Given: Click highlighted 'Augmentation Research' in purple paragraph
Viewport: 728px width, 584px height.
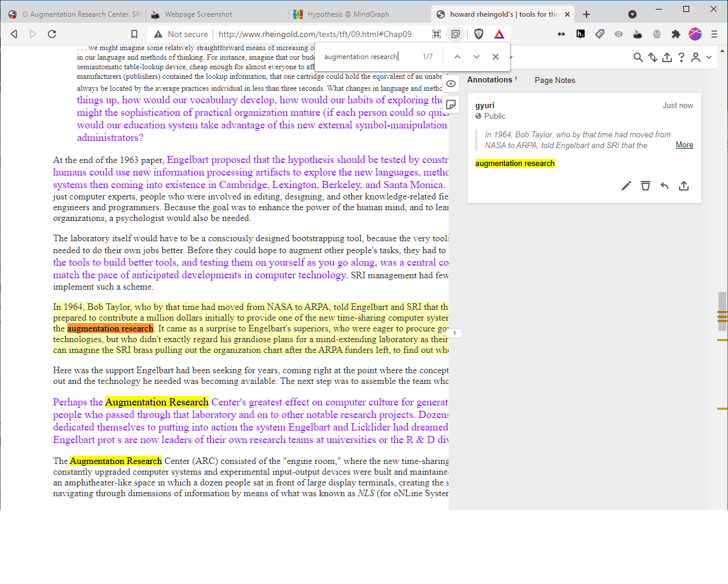Looking at the screenshot, I should [157, 402].
